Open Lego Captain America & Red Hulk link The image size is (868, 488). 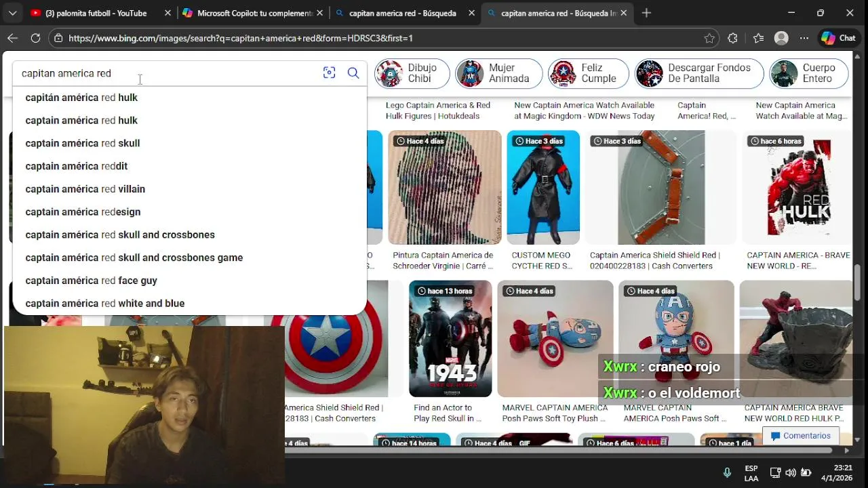point(438,110)
